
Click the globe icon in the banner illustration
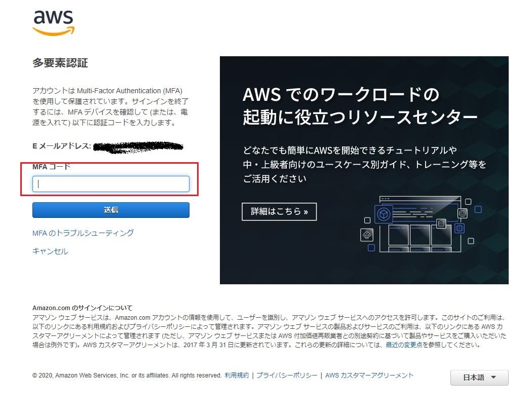(460, 229)
